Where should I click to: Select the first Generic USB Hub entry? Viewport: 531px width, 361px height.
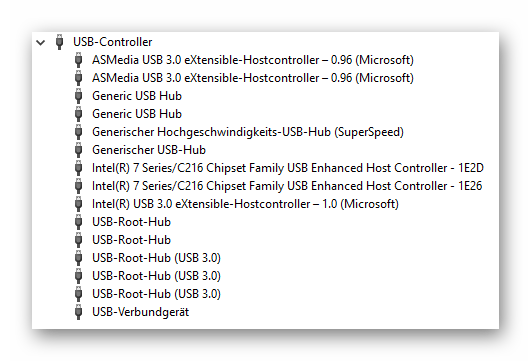(x=137, y=96)
